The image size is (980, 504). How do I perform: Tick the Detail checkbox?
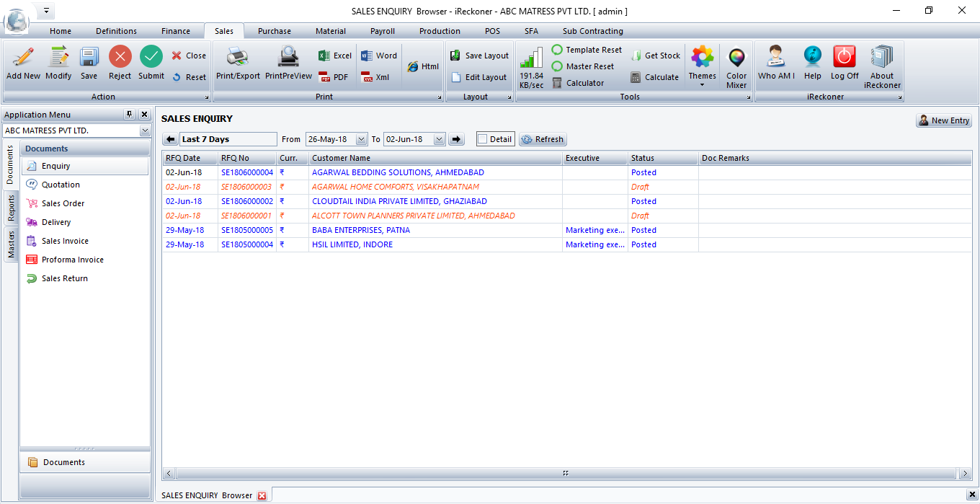click(483, 139)
